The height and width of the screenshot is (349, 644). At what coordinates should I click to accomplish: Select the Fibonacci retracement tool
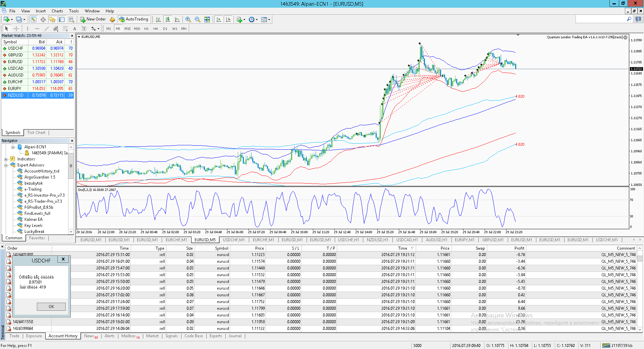click(x=65, y=29)
